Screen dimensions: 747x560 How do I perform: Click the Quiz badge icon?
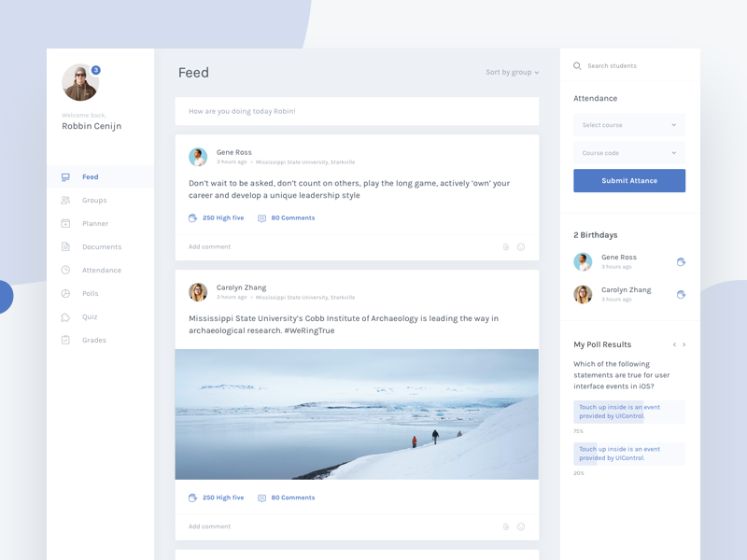tap(65, 316)
